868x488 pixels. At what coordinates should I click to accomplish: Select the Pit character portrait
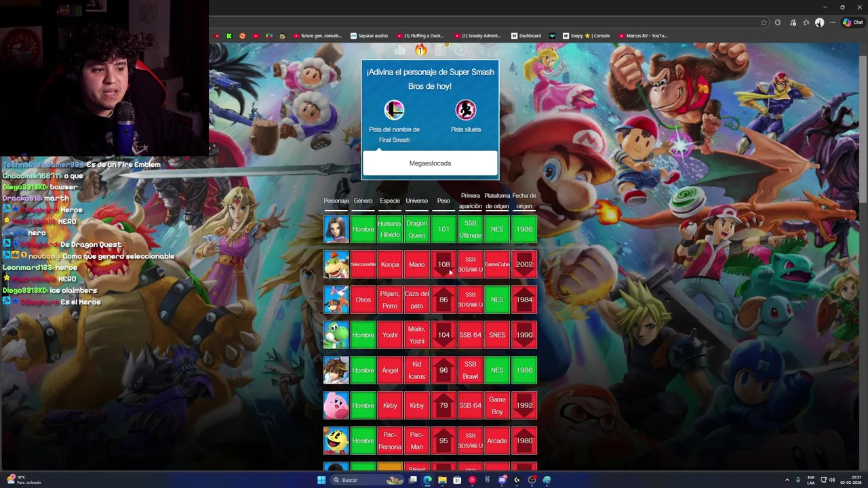336,370
